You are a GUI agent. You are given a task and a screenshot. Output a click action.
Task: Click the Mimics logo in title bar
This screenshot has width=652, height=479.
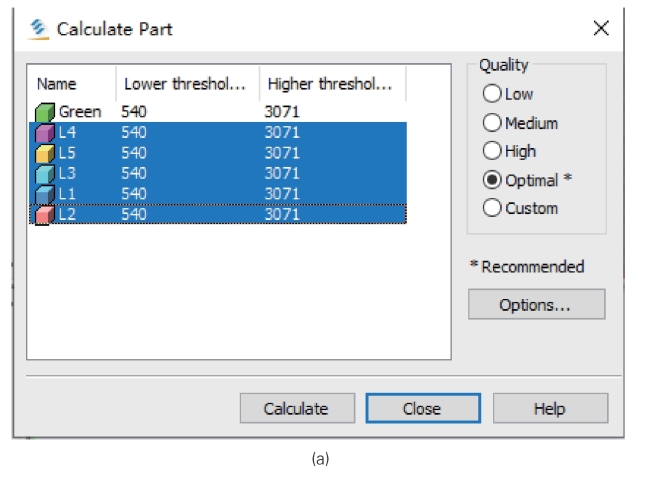(x=39, y=30)
